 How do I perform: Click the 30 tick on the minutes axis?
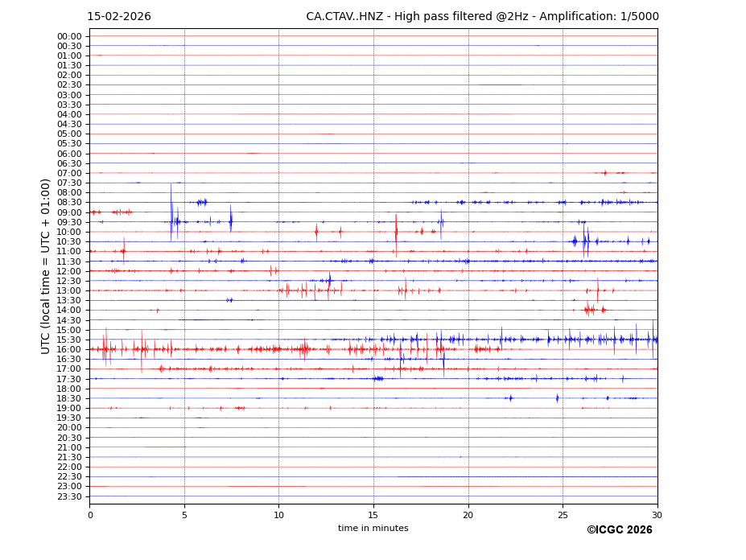pyautogui.click(x=657, y=515)
